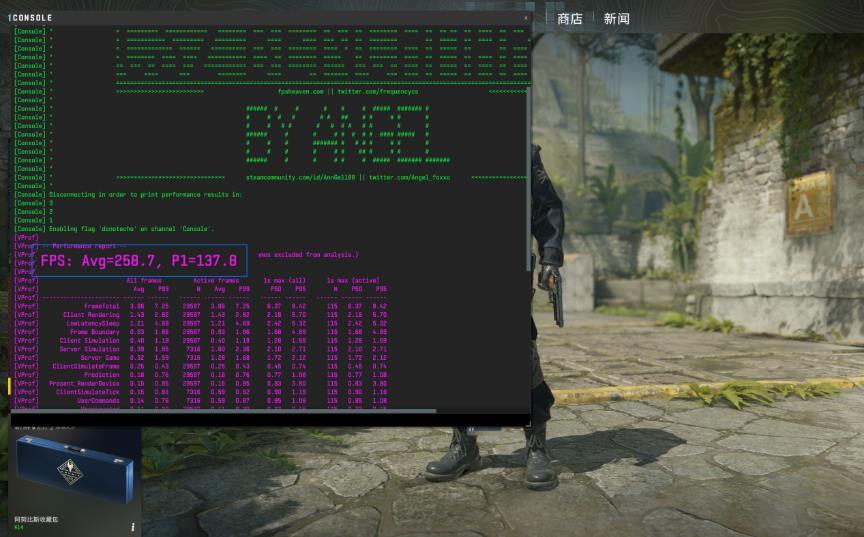This screenshot has width=864, height=537.
Task: Click the green ¥14 price on the case card
Action: point(19,527)
